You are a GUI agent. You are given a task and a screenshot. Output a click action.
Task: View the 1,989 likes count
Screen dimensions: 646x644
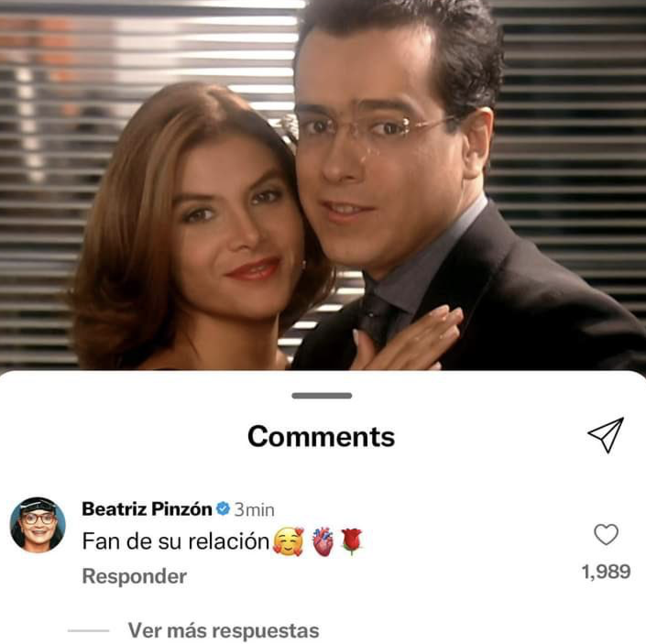click(x=606, y=572)
